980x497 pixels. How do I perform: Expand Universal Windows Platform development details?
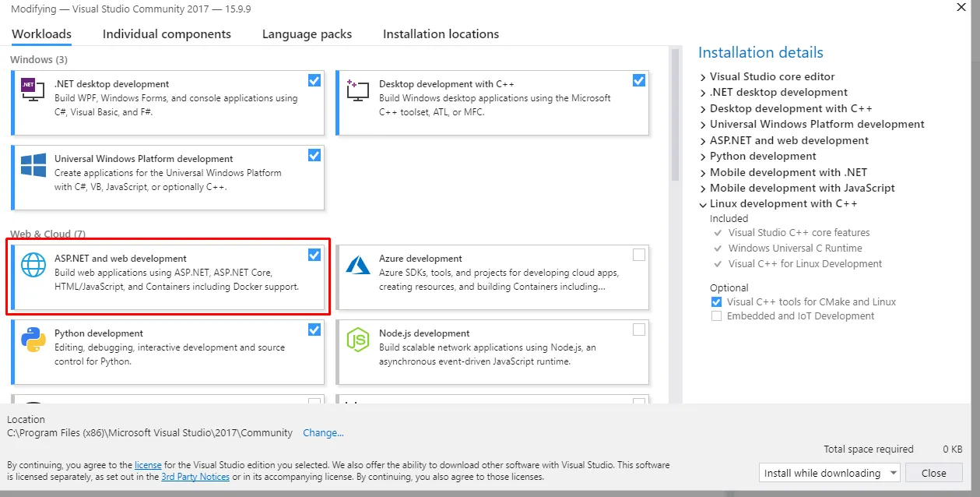tap(703, 125)
